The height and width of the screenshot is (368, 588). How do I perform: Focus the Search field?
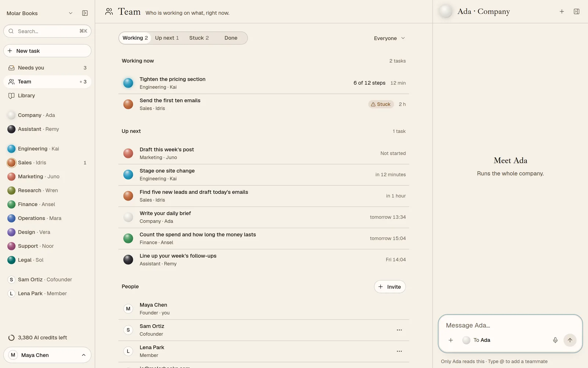coord(47,31)
